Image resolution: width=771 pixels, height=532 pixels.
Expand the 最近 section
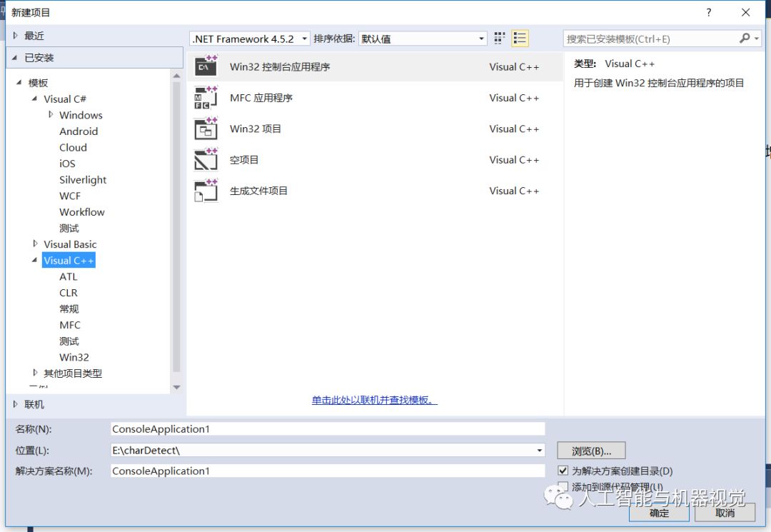[15, 36]
